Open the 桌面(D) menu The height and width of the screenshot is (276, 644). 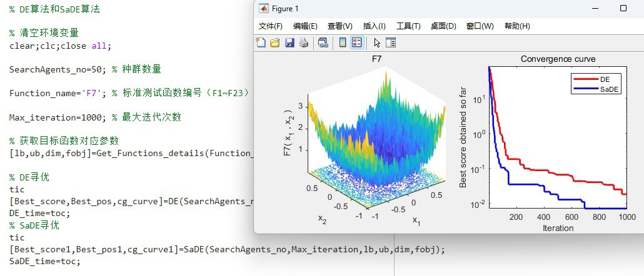point(443,26)
